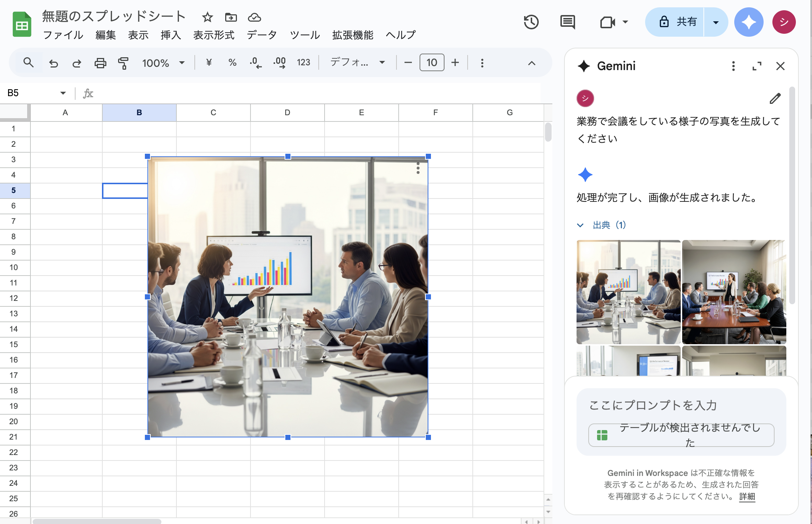Viewport: 812px width, 524px height.
Task: Expand the Gemini panel to fullscreen
Action: pyautogui.click(x=757, y=66)
